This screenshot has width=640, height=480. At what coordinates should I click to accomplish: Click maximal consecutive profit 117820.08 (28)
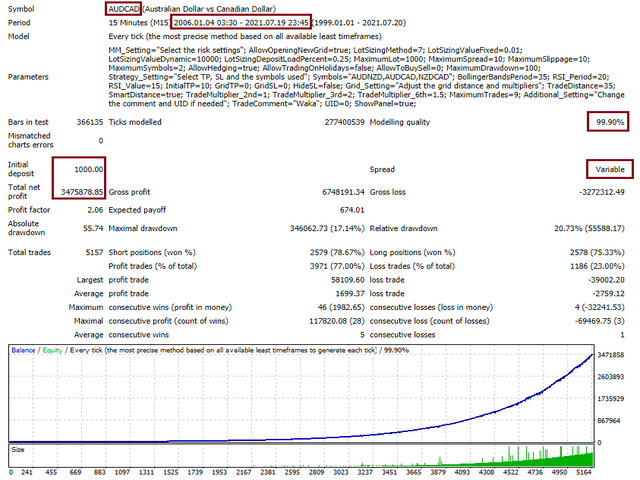coord(337,321)
